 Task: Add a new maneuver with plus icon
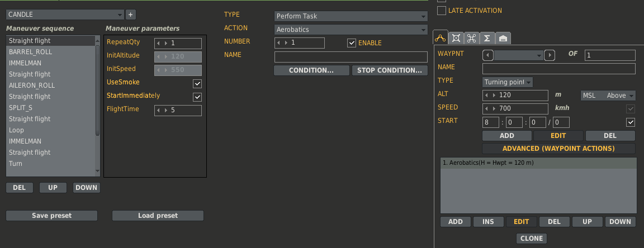[131, 15]
